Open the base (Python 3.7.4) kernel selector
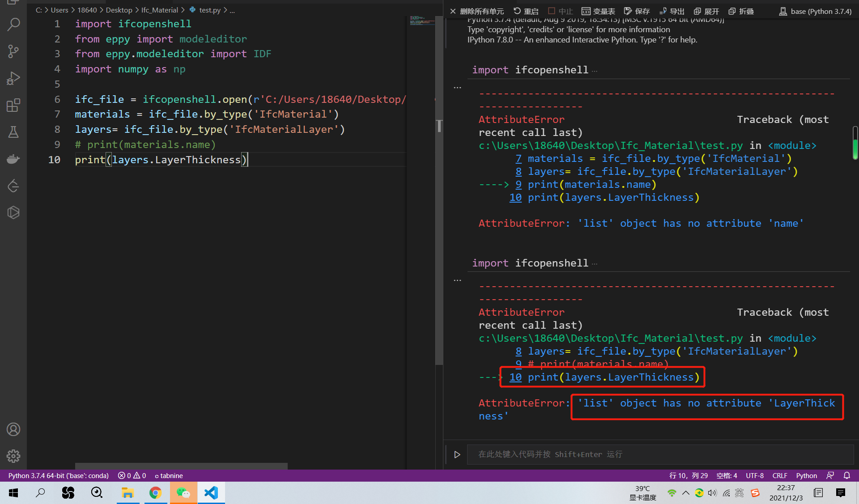Screen dimensions: 859x504 pos(815,11)
